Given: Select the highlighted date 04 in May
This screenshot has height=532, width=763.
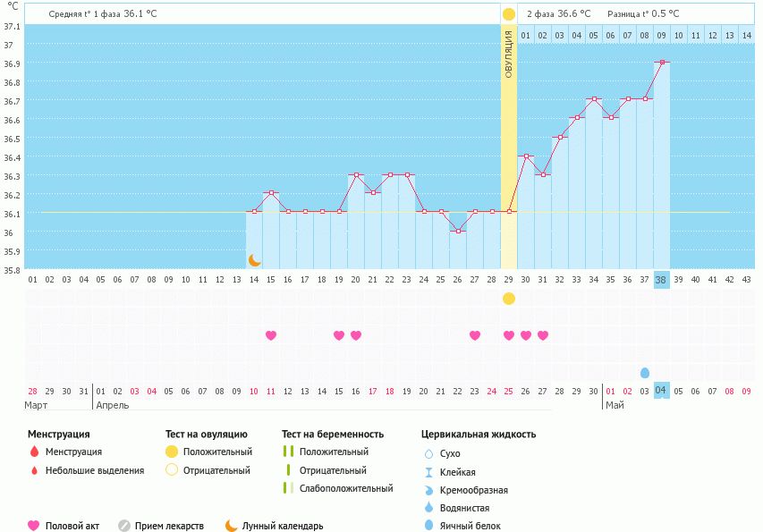Looking at the screenshot, I should 661,391.
